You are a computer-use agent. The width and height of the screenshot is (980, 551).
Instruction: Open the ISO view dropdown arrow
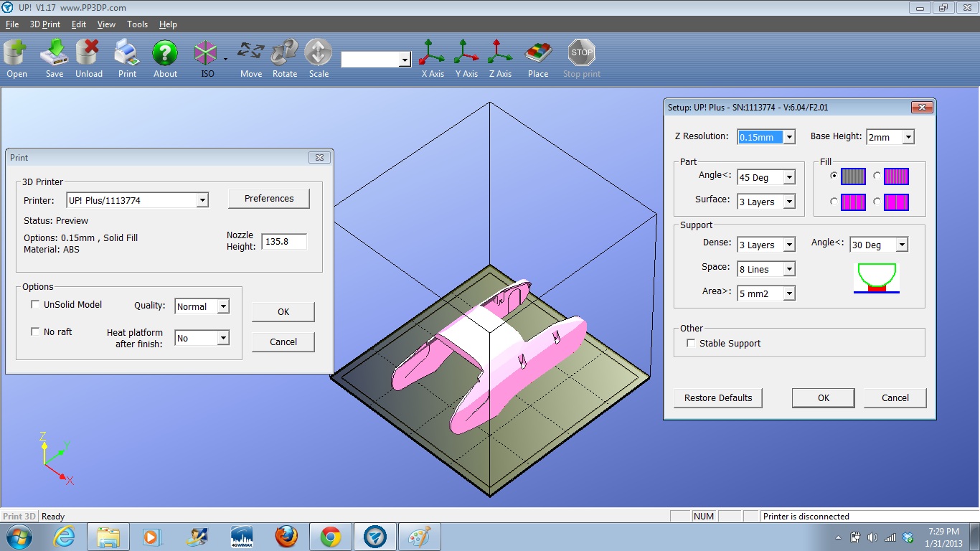[225, 59]
